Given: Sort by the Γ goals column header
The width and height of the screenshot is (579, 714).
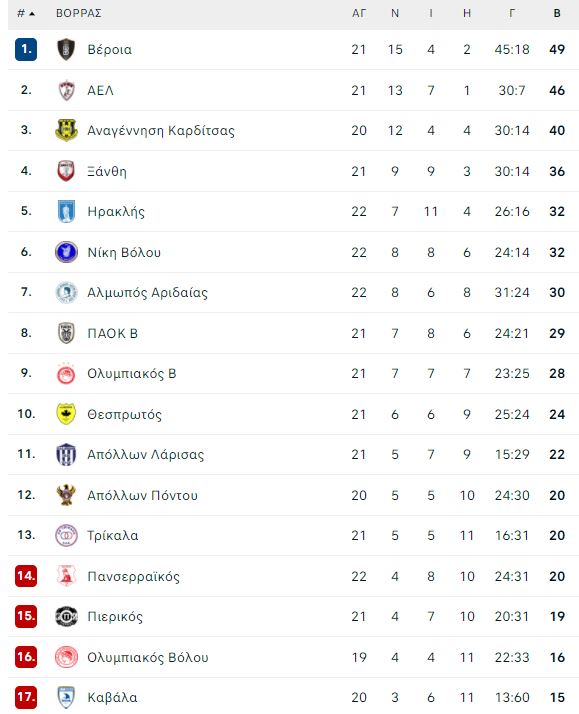Looking at the screenshot, I should pyautogui.click(x=512, y=14).
